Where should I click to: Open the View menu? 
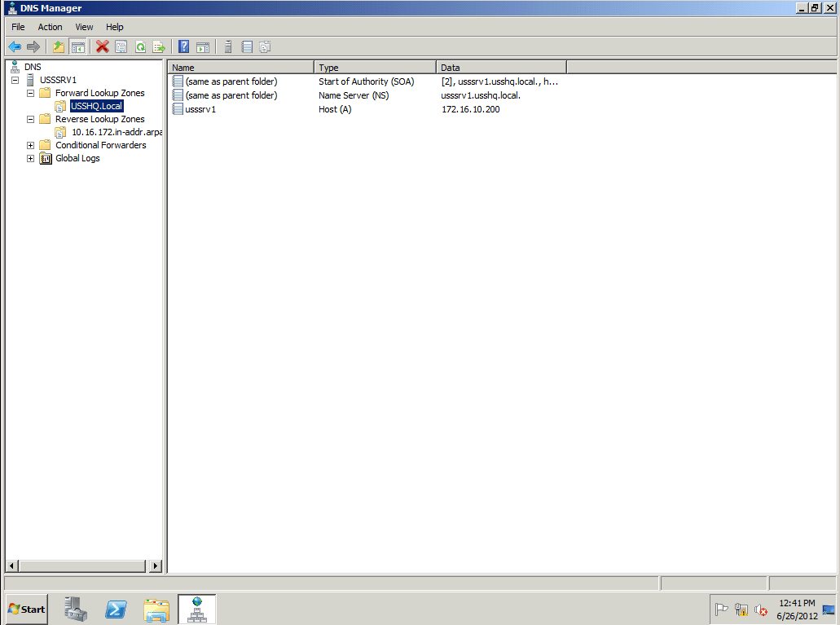point(84,27)
